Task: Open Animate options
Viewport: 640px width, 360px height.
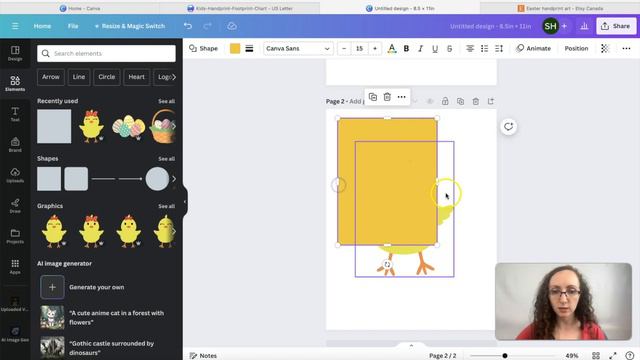Action: point(533,49)
